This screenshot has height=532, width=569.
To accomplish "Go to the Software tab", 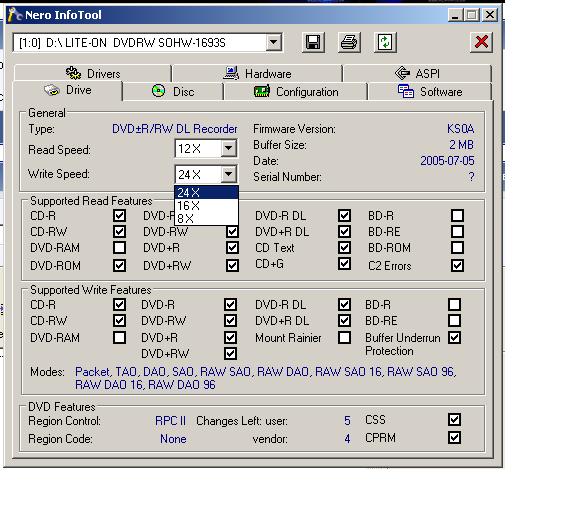I will tap(430, 91).
